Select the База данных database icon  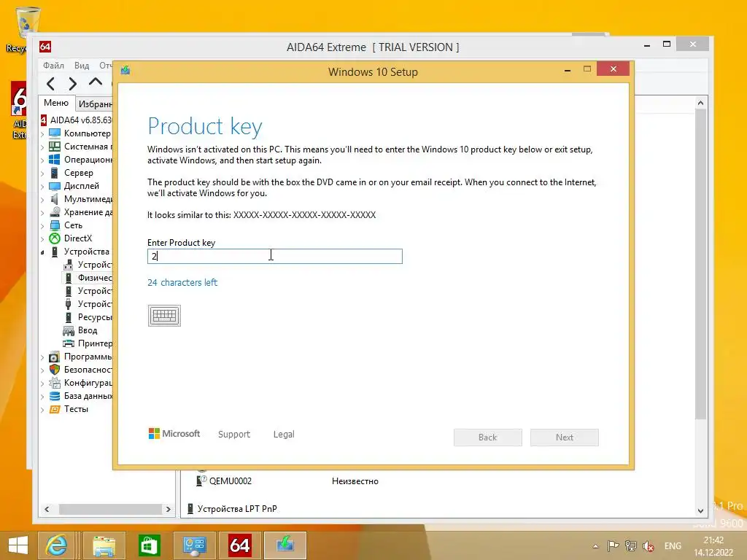tap(55, 396)
